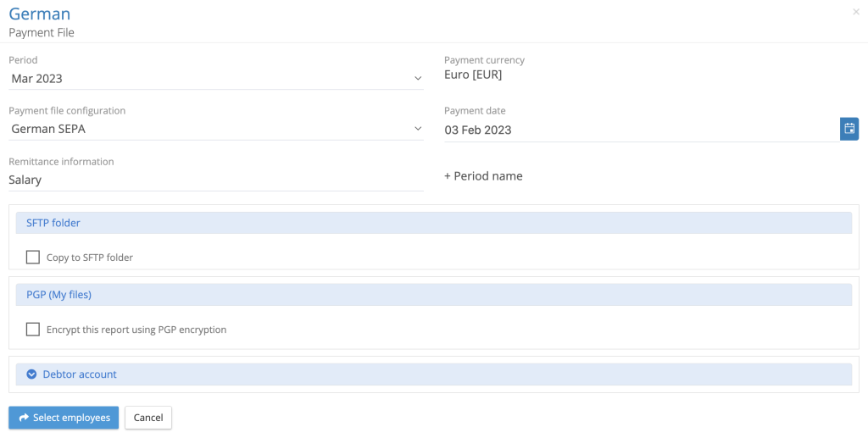The height and width of the screenshot is (438, 868).
Task: Select the Mar 2023 period value
Action: 37,79
